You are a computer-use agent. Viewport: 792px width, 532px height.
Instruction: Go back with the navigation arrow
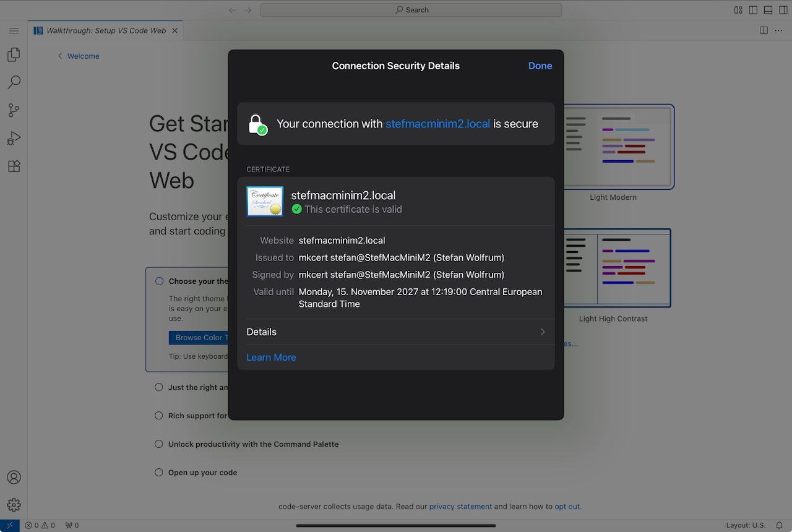click(233, 10)
